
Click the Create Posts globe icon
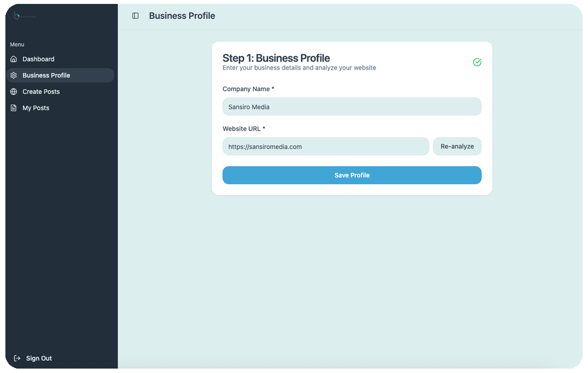pyautogui.click(x=14, y=91)
